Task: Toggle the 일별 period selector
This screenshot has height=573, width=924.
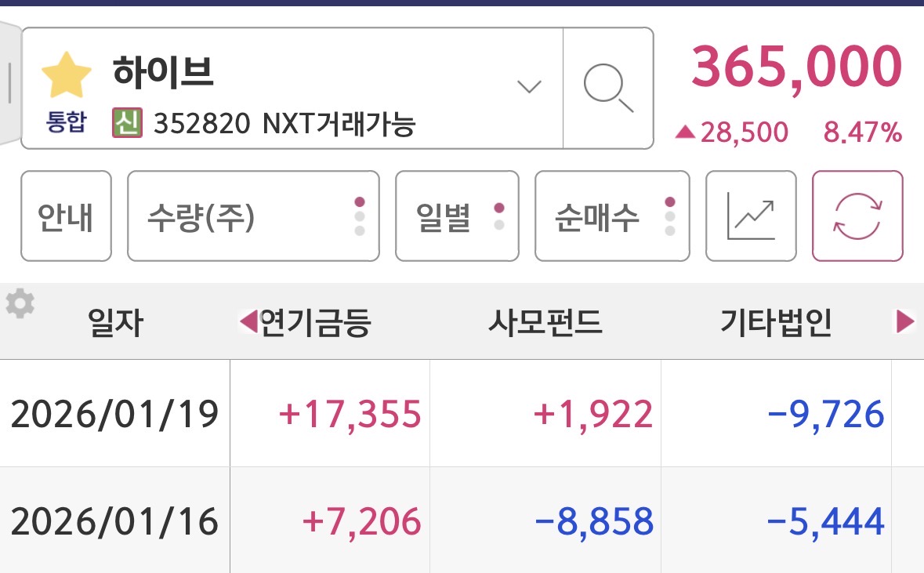Action: pos(457,216)
